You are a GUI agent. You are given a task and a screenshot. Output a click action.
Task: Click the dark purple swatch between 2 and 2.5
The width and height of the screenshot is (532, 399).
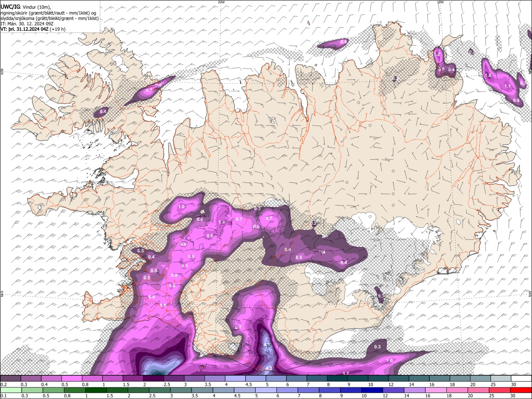pyautogui.click(x=153, y=378)
